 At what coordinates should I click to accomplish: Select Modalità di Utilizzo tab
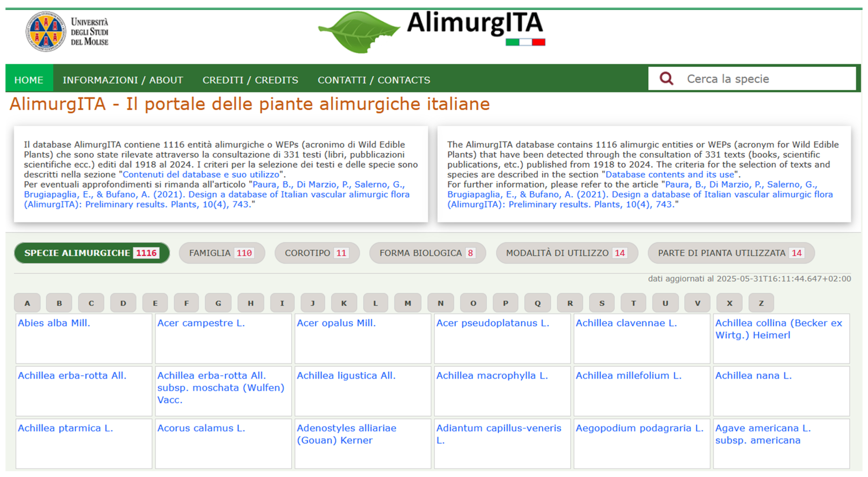[x=566, y=253]
